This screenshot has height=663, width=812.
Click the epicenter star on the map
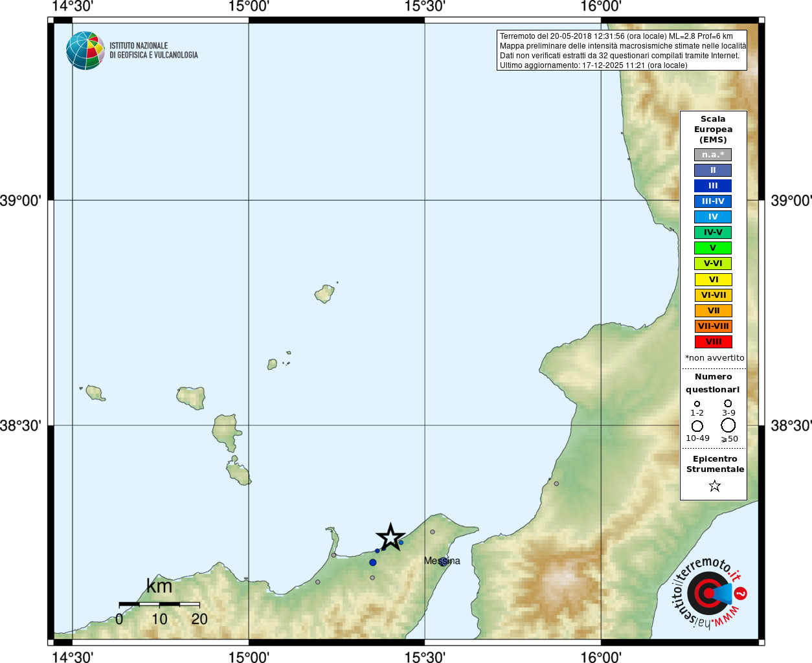pos(390,537)
